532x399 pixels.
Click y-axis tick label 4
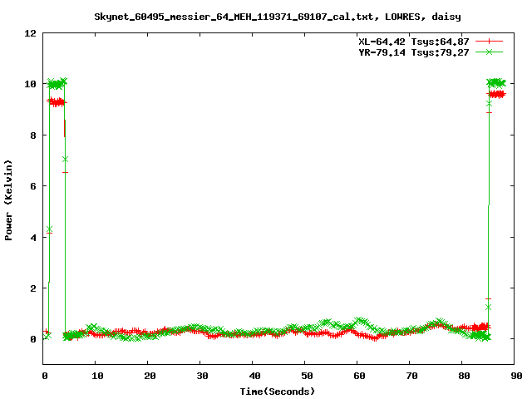tap(33, 238)
